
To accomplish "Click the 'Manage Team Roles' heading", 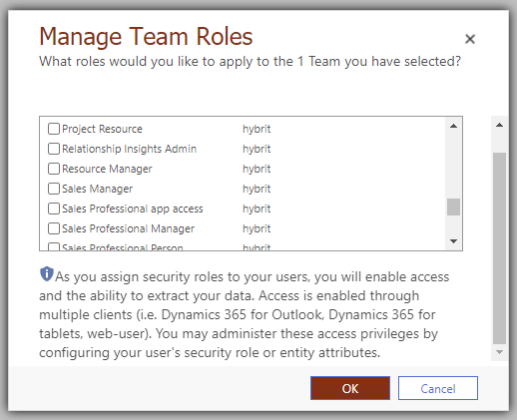I will pyautogui.click(x=146, y=36).
